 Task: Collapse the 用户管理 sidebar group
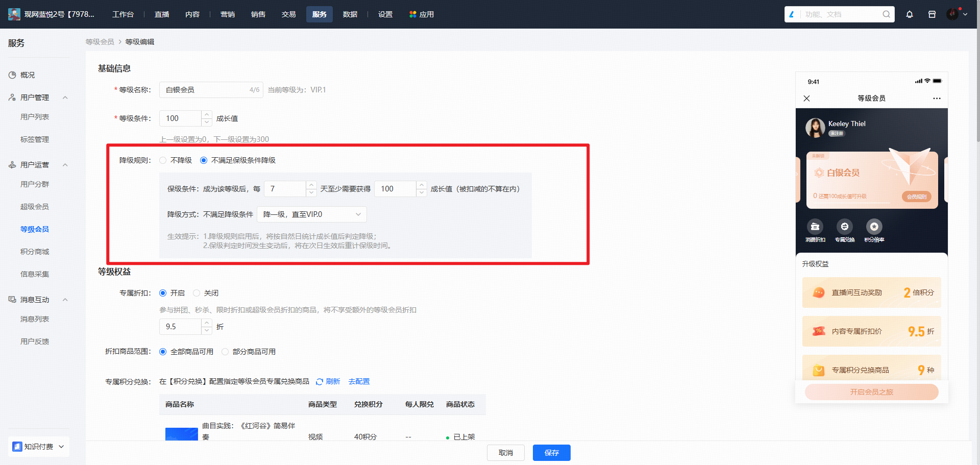pyautogui.click(x=65, y=97)
